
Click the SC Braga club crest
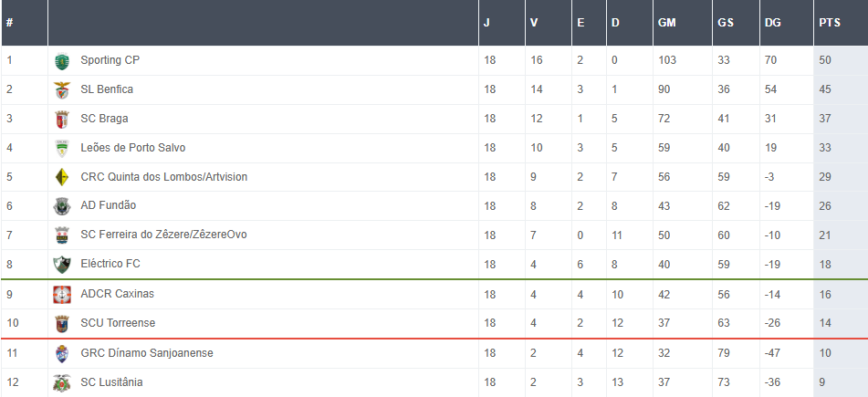coord(62,120)
